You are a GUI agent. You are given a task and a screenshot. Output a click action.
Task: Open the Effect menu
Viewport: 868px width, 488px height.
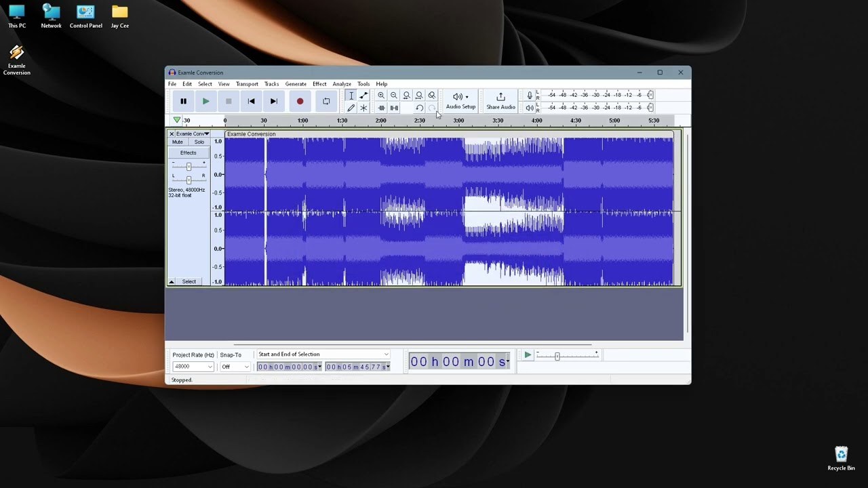(319, 84)
